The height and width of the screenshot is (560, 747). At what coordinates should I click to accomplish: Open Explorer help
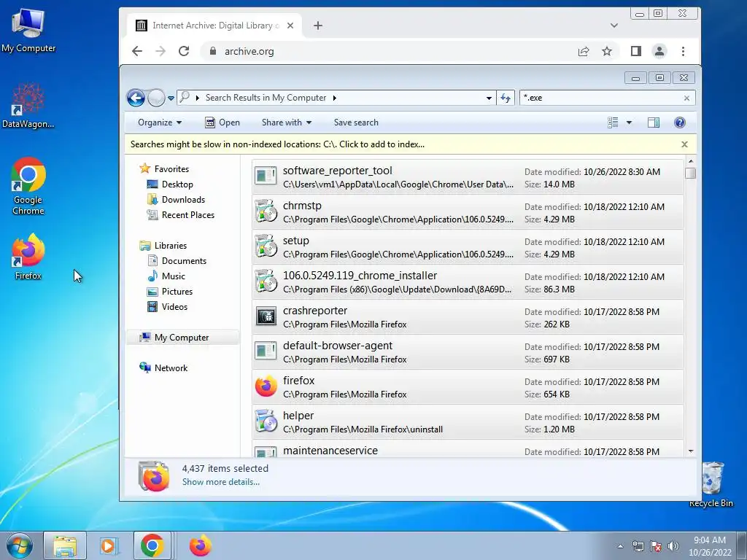click(x=680, y=122)
